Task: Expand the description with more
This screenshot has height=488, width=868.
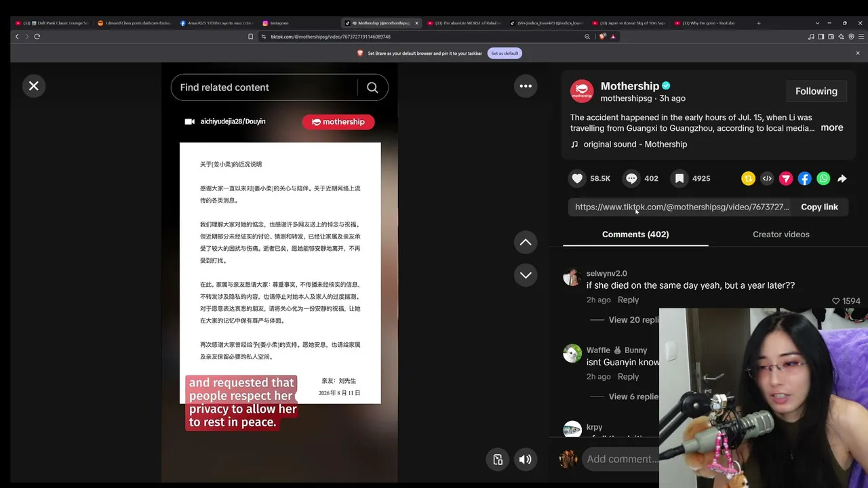Action: [x=832, y=127]
